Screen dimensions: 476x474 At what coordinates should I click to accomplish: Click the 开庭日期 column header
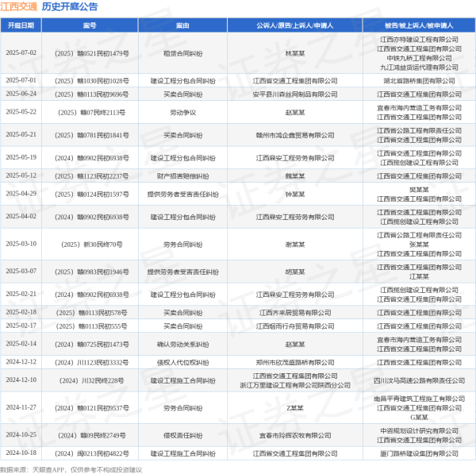(x=21, y=25)
